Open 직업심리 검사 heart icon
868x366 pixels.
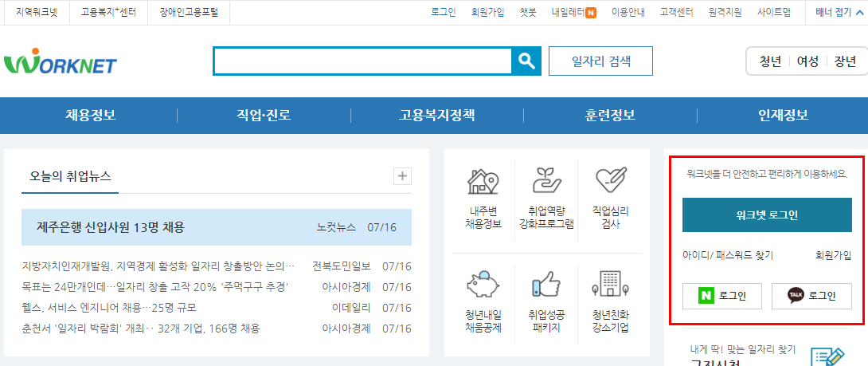tap(611, 180)
